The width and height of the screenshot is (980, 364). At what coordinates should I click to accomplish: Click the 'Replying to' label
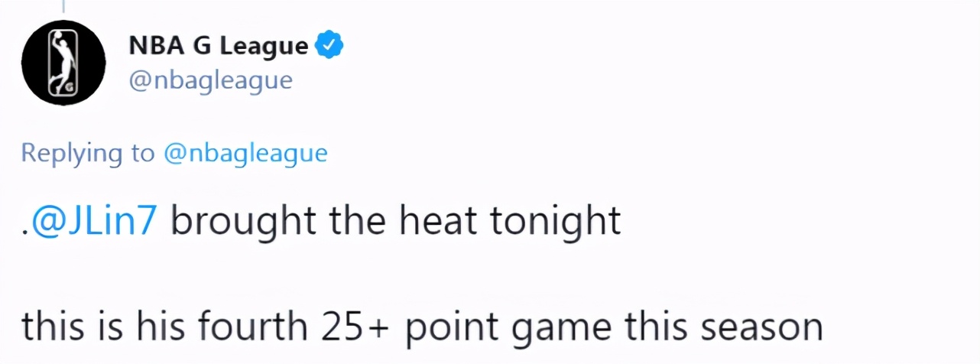click(x=88, y=153)
